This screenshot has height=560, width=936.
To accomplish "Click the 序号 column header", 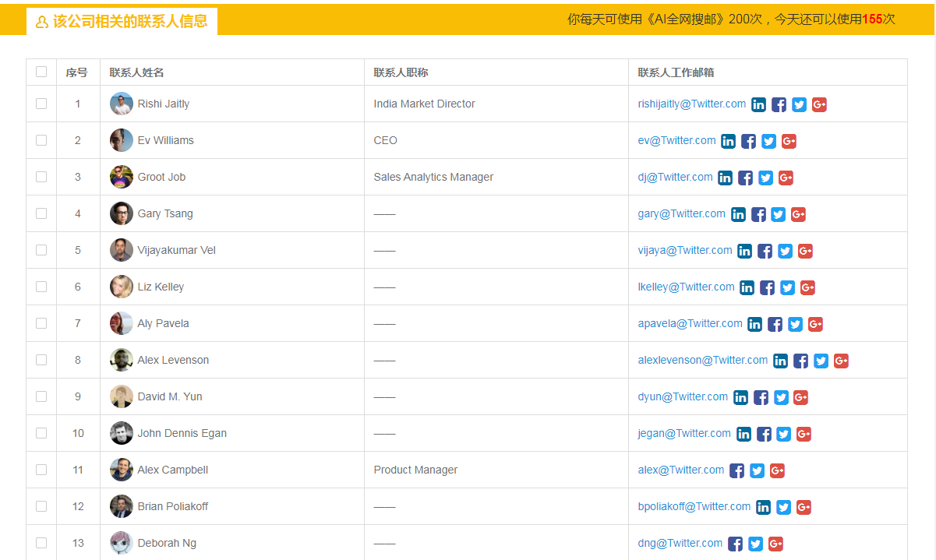I will pos(77,72).
